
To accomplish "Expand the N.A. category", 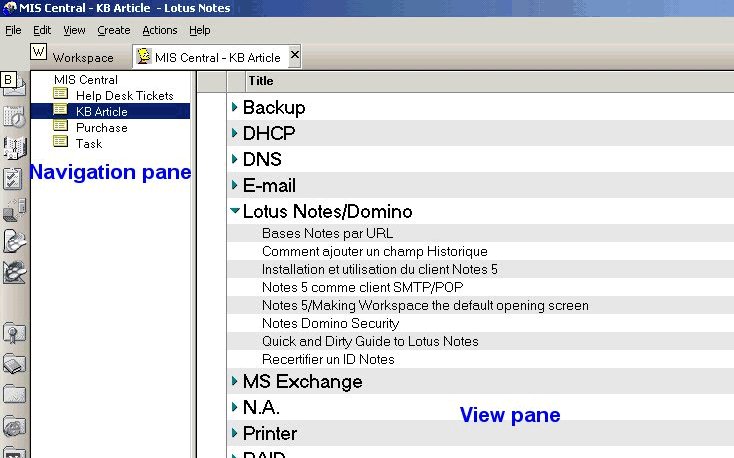I will (x=235, y=407).
